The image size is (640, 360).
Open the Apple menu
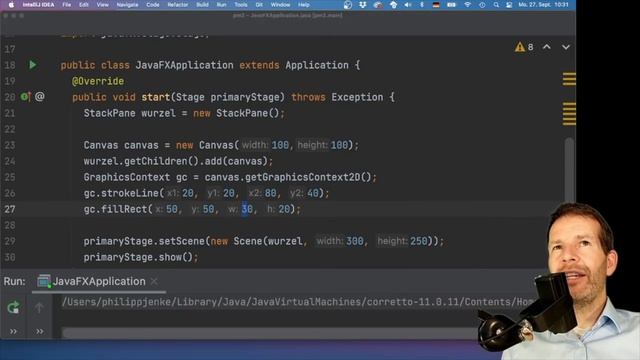tap(11, 5)
